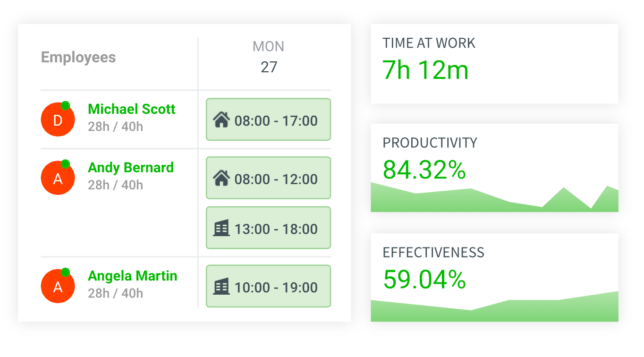Click office building icon in Angela's shift
The image size is (644, 357).
221,287
